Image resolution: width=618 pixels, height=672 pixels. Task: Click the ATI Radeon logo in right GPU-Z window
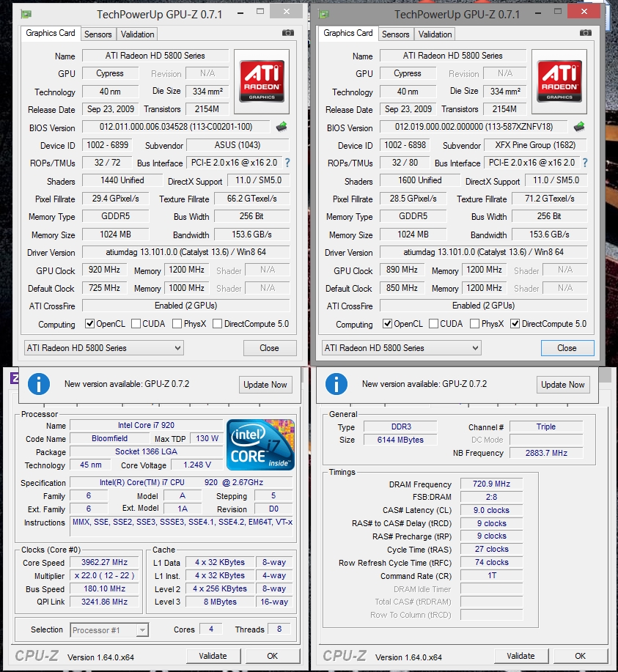559,81
